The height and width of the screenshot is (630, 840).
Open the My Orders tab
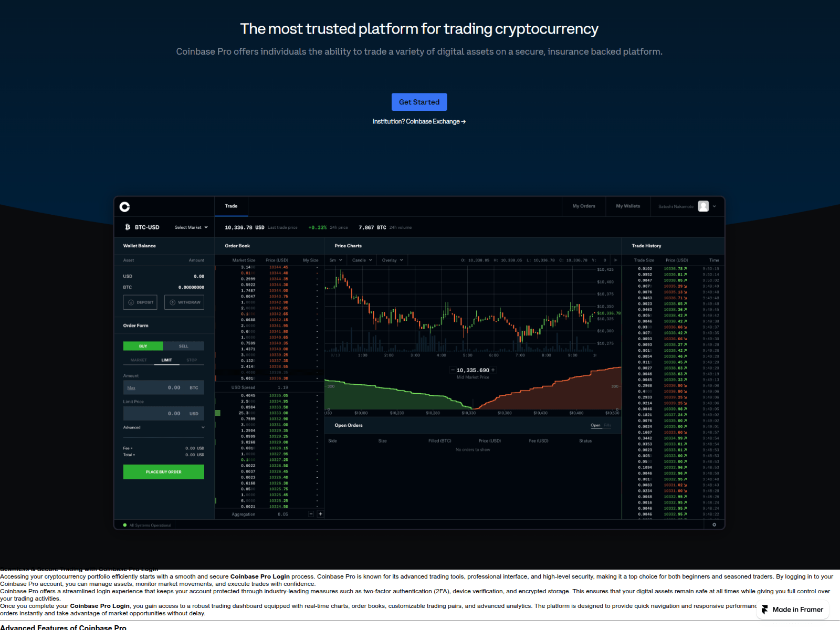(x=584, y=206)
